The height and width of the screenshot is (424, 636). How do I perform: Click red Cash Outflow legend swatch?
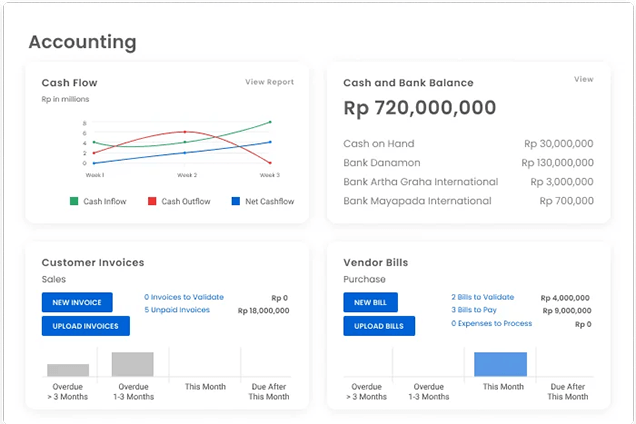point(152,201)
